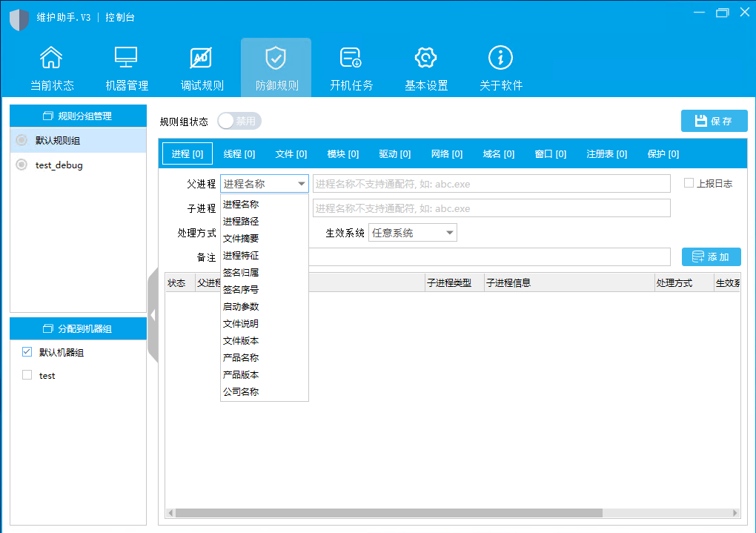The height and width of the screenshot is (533, 756).
Task: Choose 文件版本 in dropdown list
Action: tap(264, 340)
